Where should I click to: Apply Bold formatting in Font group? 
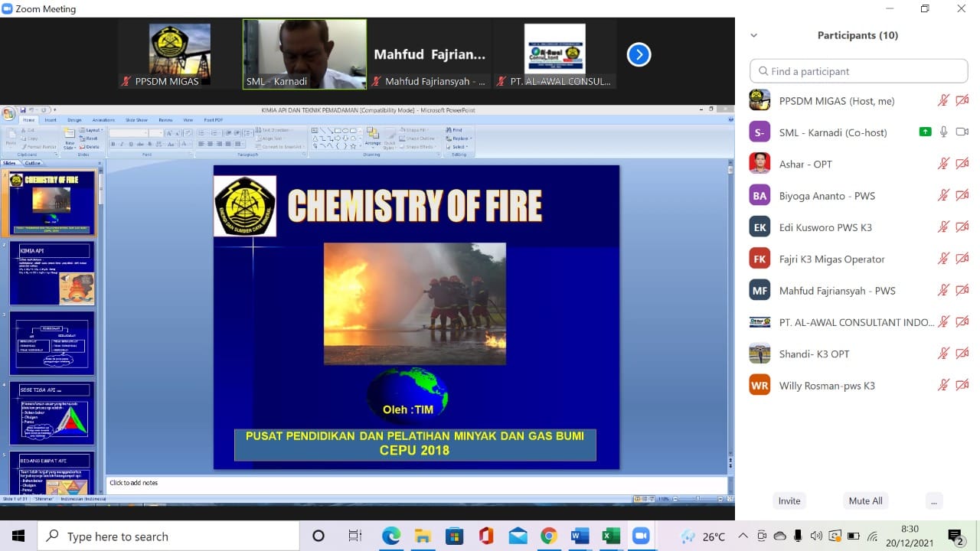point(113,144)
